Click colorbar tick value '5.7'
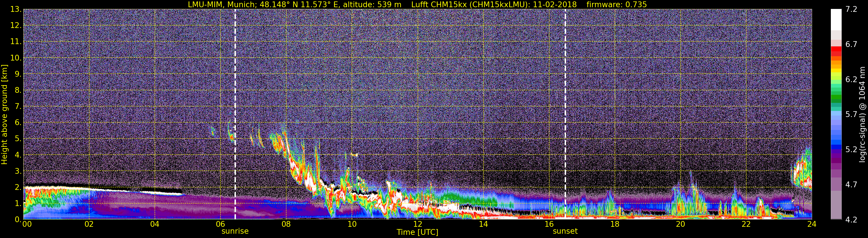Image resolution: width=868 pixels, height=238 pixels. [851, 114]
